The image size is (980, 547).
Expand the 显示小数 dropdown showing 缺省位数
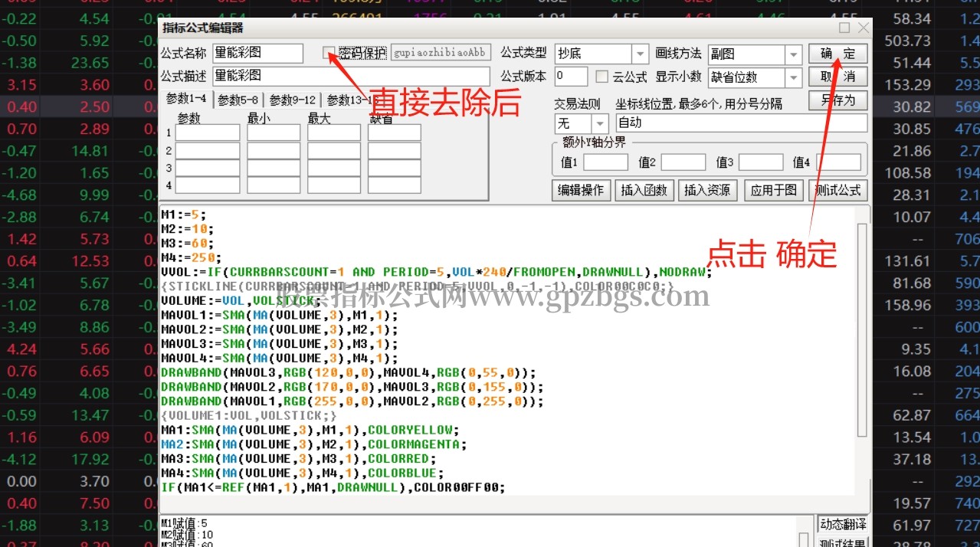[795, 77]
